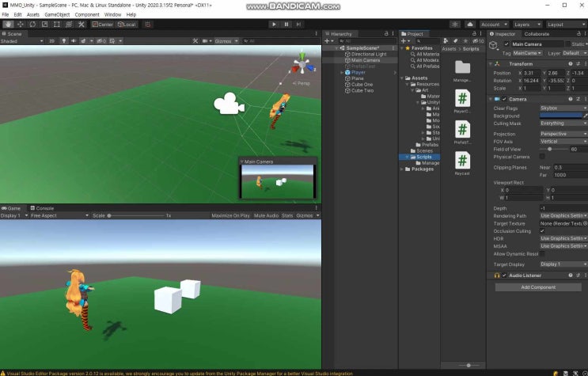Viewport: 588px width, 376px height.
Task: Select the Scene tab
Action: 13,34
